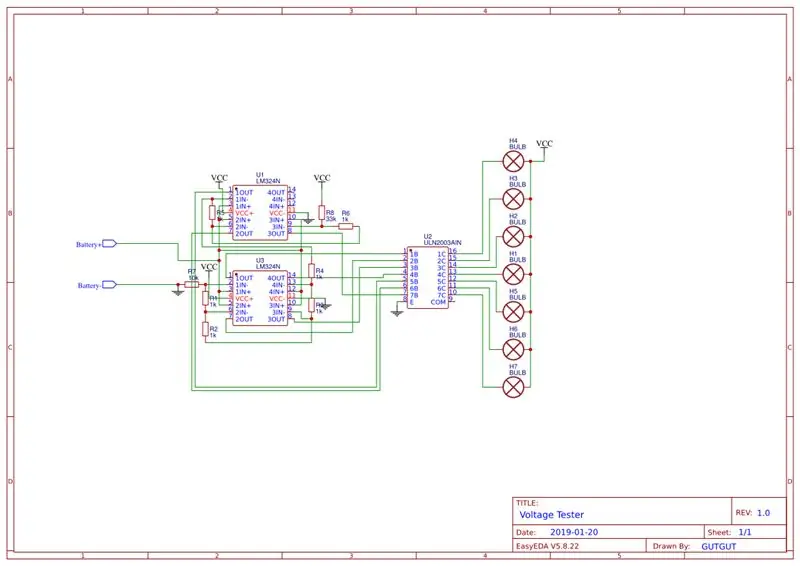Select the H4 bulb symbol
The height and width of the screenshot is (566, 800).
click(513, 161)
